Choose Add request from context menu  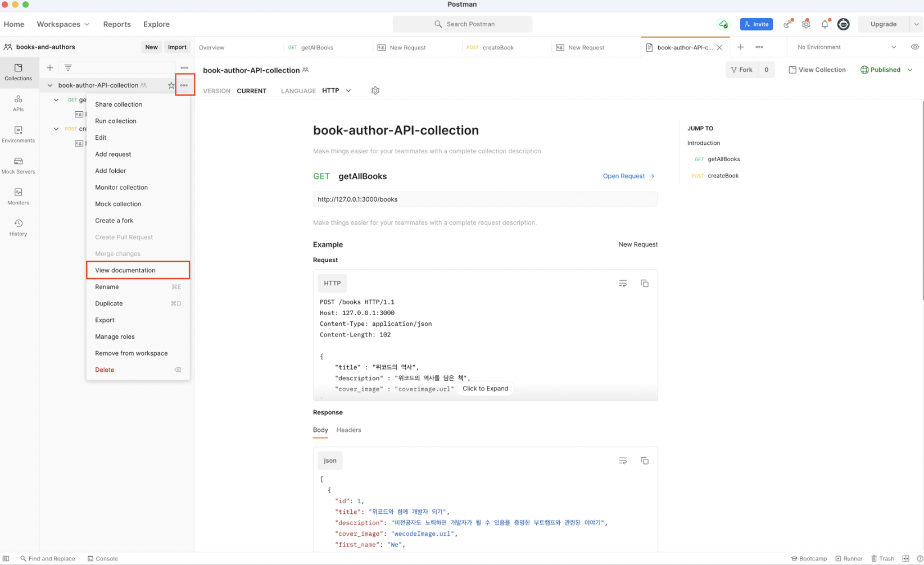[138, 154]
